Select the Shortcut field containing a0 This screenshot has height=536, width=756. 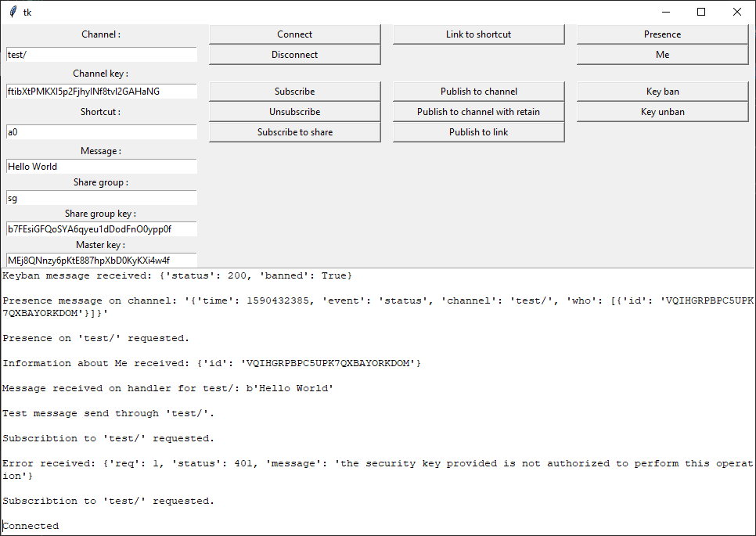(102, 131)
